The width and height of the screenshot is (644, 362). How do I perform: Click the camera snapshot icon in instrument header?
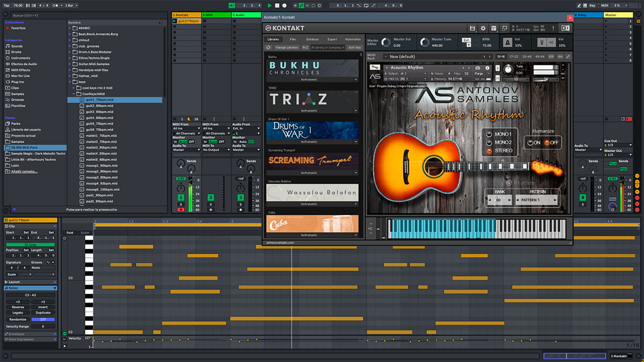478,68
